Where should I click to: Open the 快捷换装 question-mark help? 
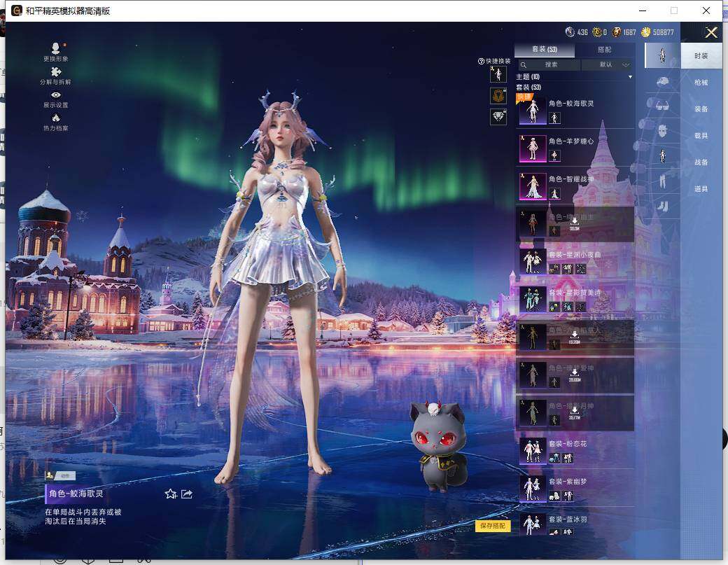pyautogui.click(x=481, y=62)
